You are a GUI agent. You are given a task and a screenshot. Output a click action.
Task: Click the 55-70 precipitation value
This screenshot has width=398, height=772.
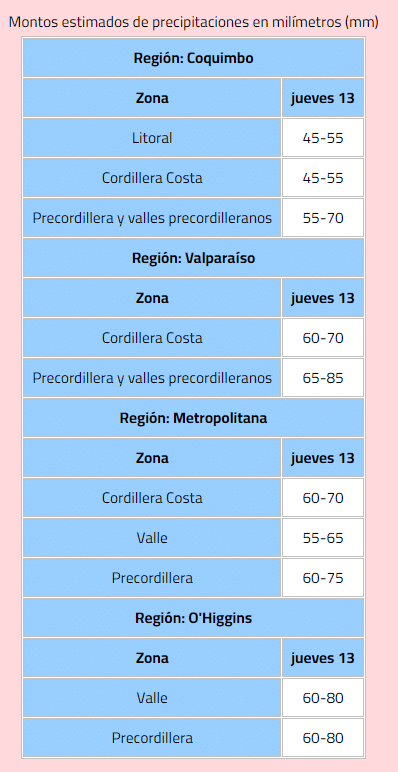[323, 218]
